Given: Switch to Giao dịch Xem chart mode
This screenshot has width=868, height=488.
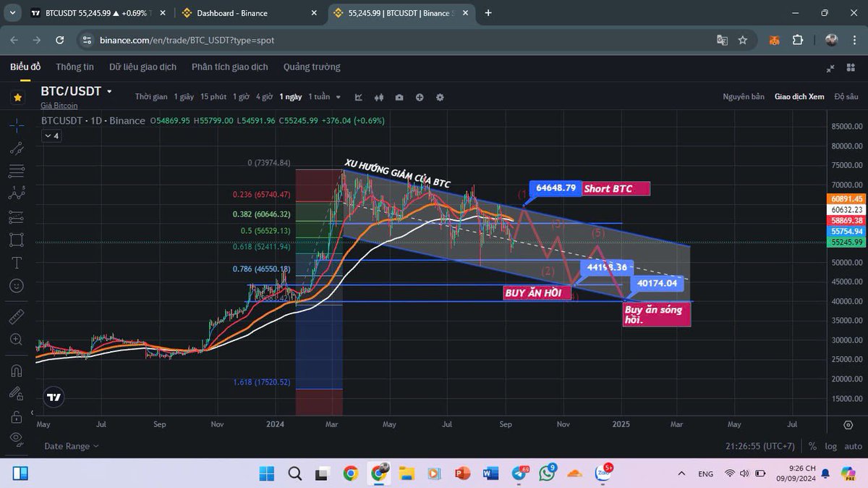Looking at the screenshot, I should (799, 97).
